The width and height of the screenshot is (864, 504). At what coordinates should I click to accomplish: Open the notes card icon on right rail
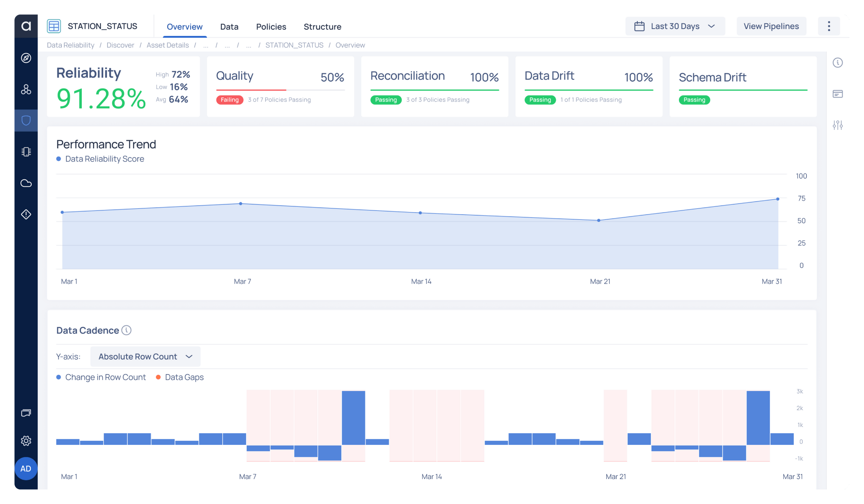[x=838, y=94]
